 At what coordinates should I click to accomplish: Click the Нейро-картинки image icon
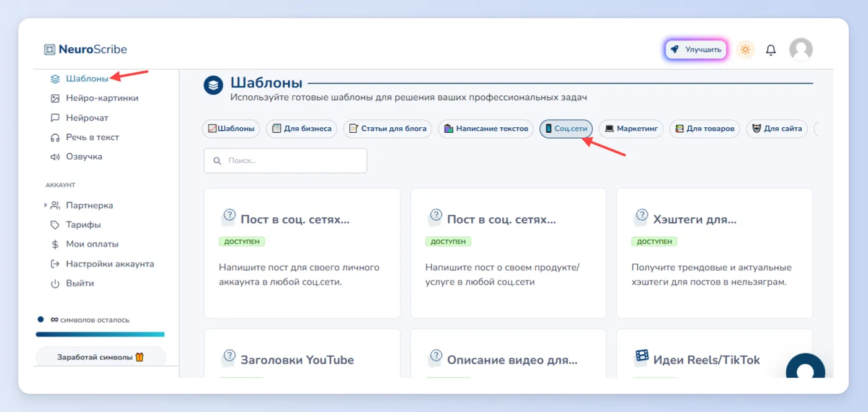55,98
